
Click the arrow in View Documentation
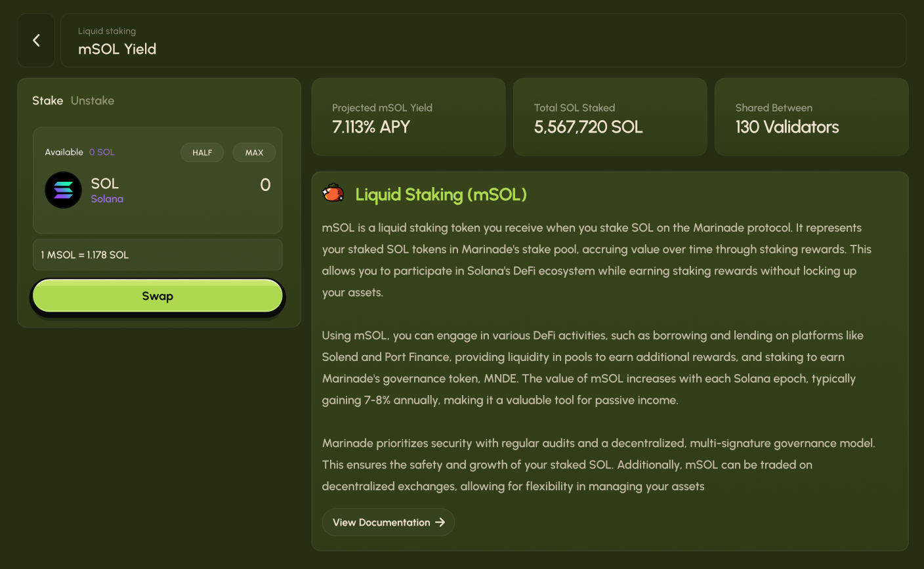(440, 522)
